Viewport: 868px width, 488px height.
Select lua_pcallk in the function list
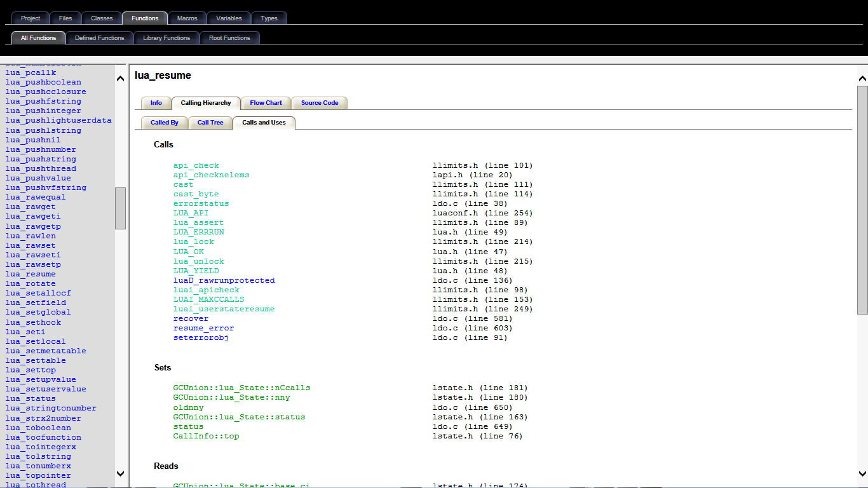31,72
